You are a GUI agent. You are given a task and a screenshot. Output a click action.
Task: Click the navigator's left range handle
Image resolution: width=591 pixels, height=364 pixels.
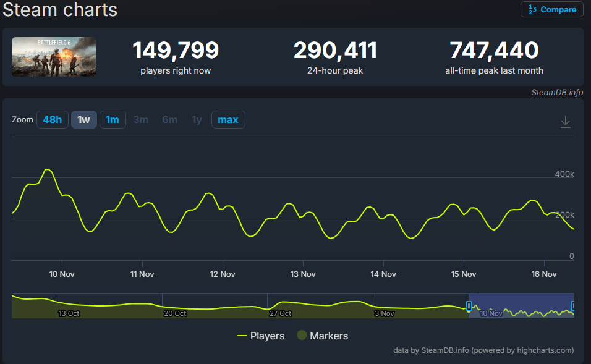(x=469, y=306)
